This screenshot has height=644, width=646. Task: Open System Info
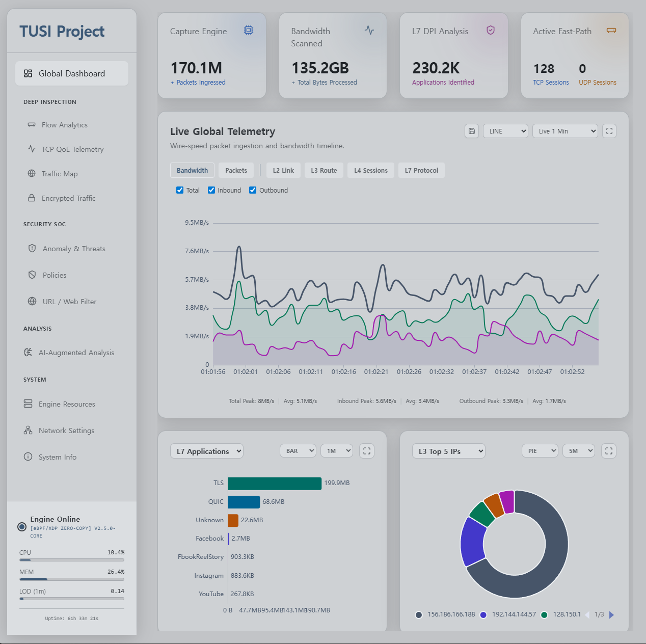57,457
